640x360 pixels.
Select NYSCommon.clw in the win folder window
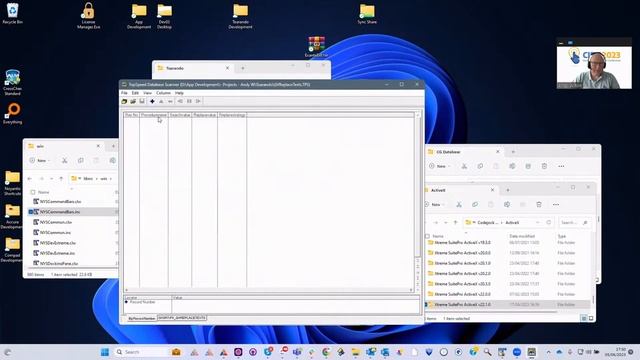point(56,222)
